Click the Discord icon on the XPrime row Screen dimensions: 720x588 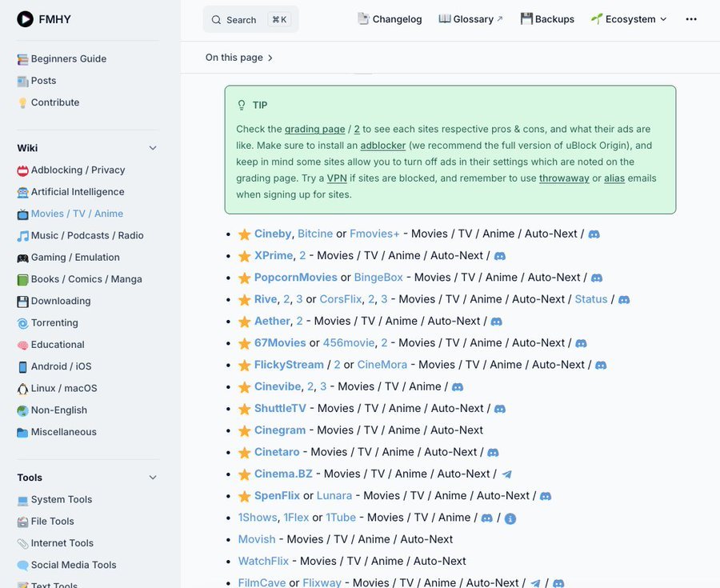coord(499,256)
